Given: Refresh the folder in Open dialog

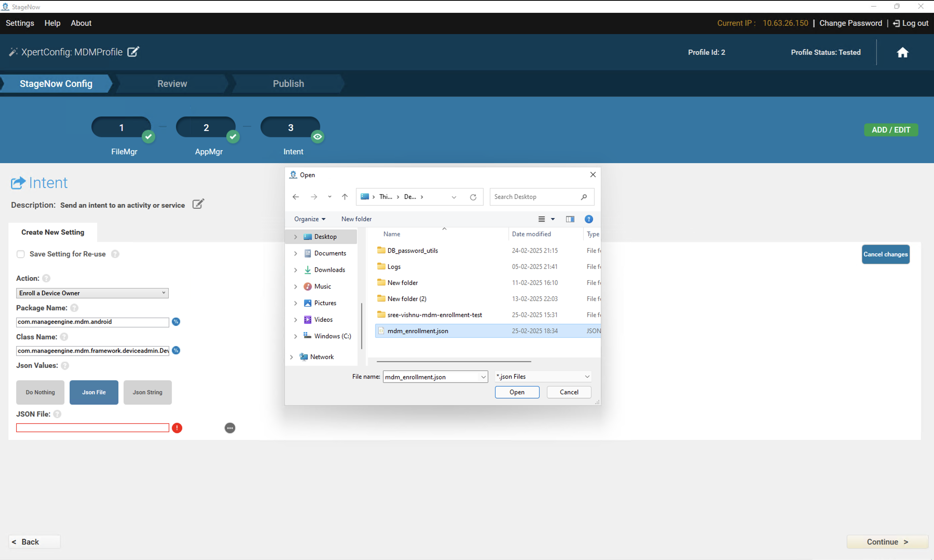Looking at the screenshot, I should pyautogui.click(x=473, y=197).
